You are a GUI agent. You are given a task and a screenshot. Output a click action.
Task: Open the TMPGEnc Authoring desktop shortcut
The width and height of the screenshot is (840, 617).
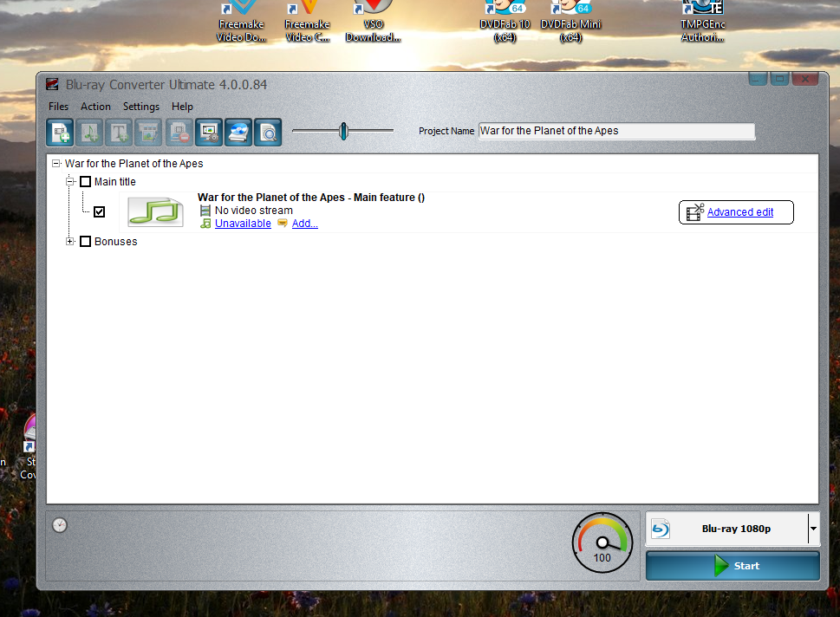tap(702, 22)
